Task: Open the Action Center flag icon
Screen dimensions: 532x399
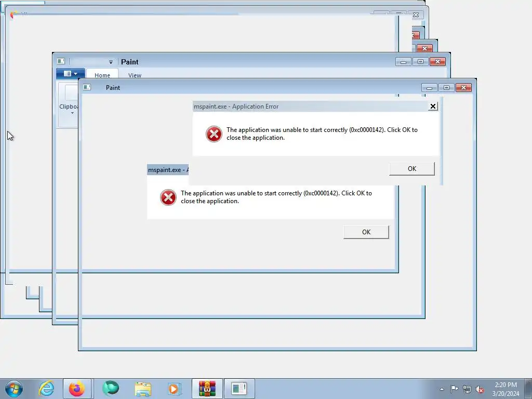Action: click(x=454, y=389)
